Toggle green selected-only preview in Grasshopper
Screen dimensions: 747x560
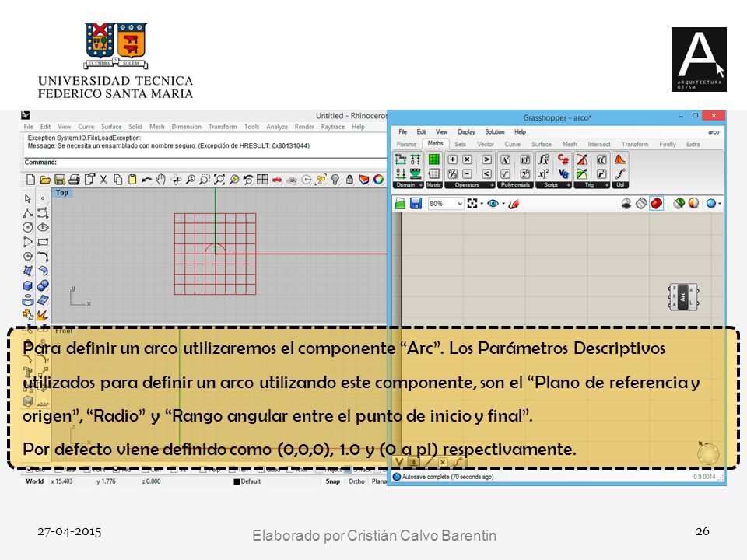679,204
